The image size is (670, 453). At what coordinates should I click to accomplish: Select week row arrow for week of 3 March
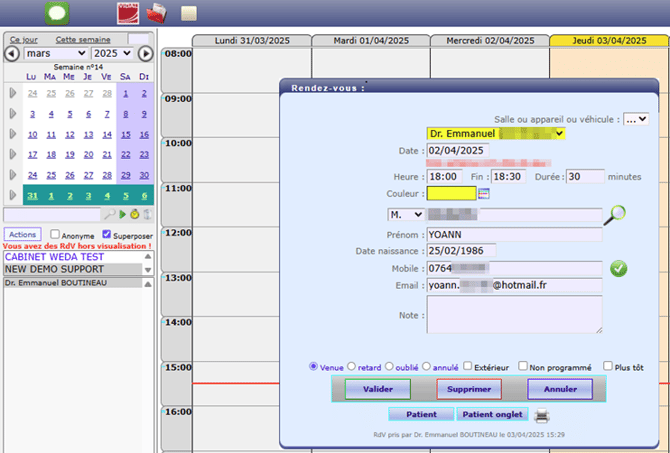(x=13, y=113)
